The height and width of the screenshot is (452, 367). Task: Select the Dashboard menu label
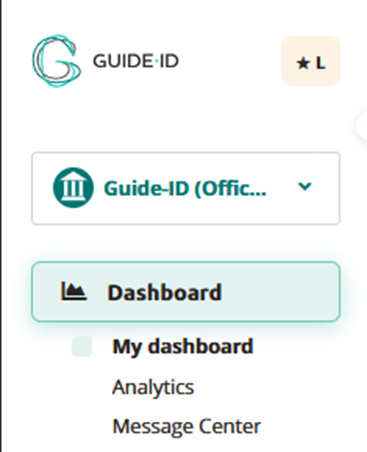coord(164,292)
